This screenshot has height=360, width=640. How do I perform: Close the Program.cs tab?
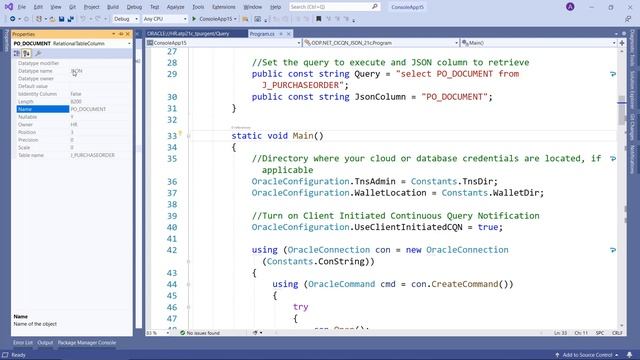tap(289, 34)
